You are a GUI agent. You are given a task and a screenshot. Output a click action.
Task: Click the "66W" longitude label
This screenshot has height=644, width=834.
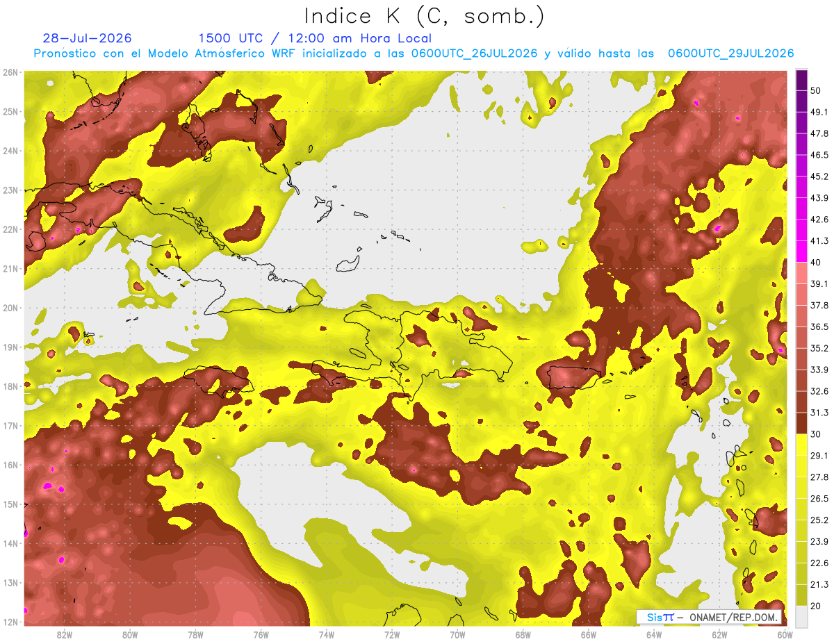(588, 634)
